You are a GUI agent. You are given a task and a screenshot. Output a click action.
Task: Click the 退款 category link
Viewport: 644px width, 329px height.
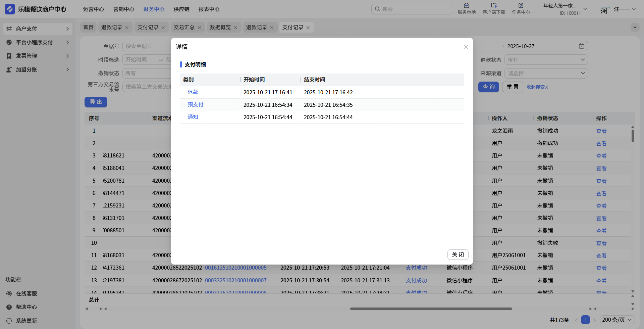(193, 92)
